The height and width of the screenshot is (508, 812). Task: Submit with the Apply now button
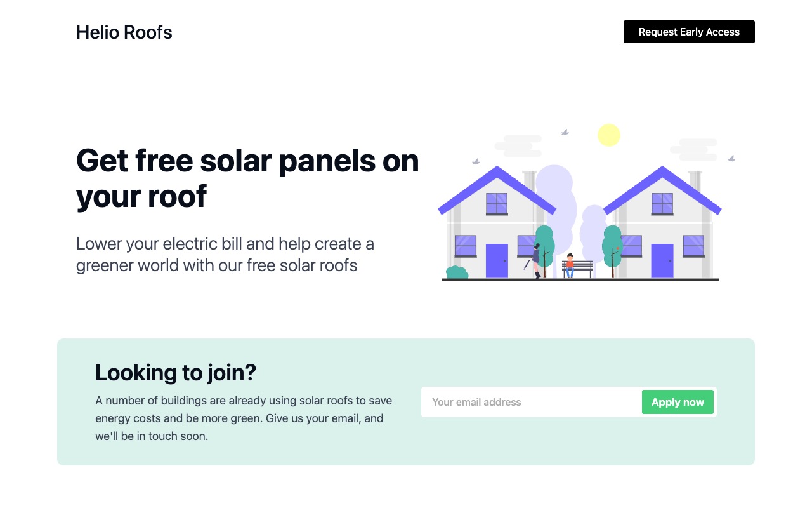[x=678, y=402]
